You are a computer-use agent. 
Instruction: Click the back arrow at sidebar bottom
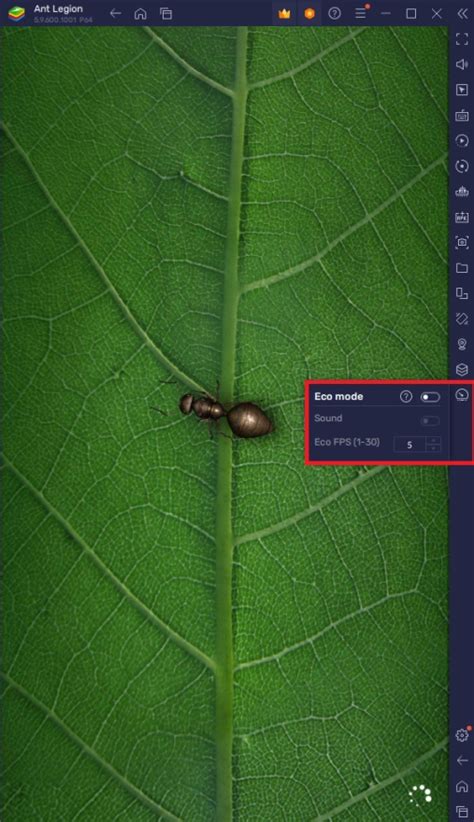[462, 761]
